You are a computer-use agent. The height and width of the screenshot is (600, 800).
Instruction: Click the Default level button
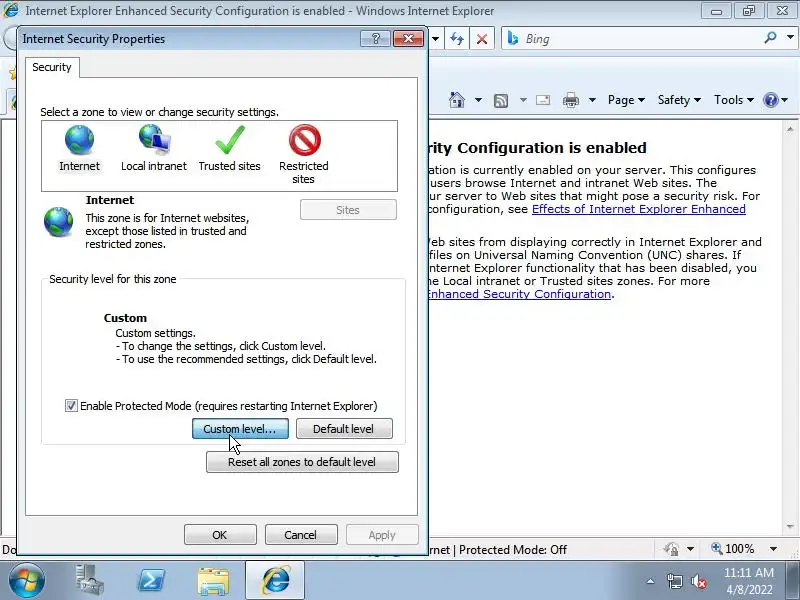[344, 429]
